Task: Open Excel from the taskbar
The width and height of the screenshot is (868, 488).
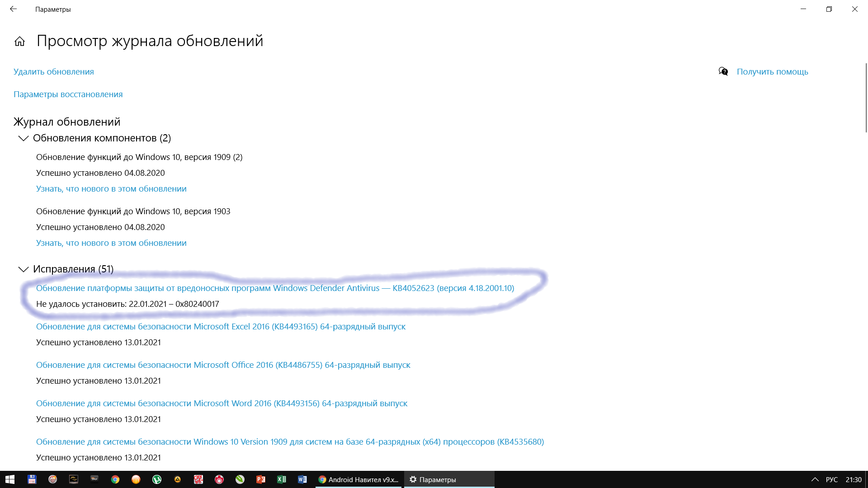Action: (x=282, y=479)
